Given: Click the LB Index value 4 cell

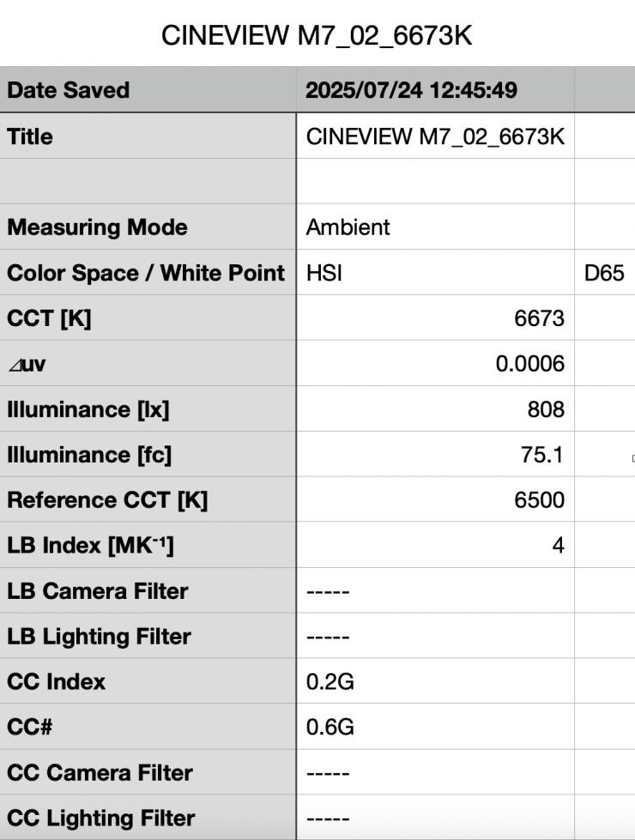Looking at the screenshot, I should pos(435,546).
